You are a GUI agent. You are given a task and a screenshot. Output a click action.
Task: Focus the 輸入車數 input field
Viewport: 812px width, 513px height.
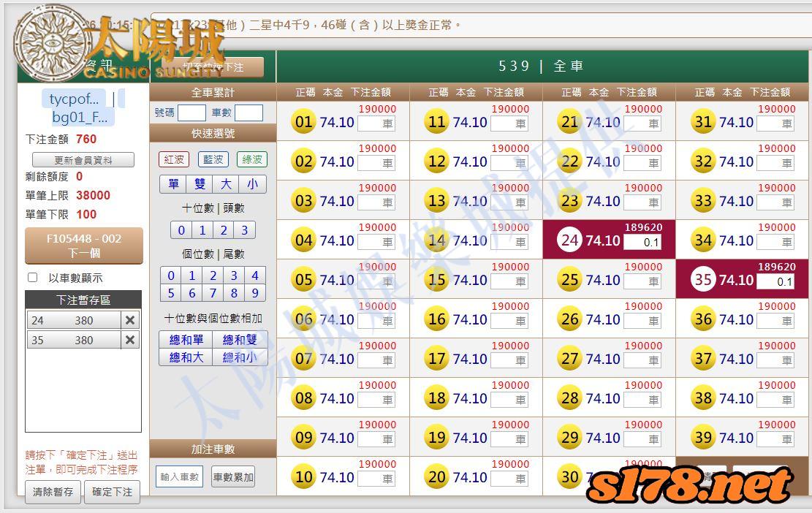pyautogui.click(x=179, y=476)
